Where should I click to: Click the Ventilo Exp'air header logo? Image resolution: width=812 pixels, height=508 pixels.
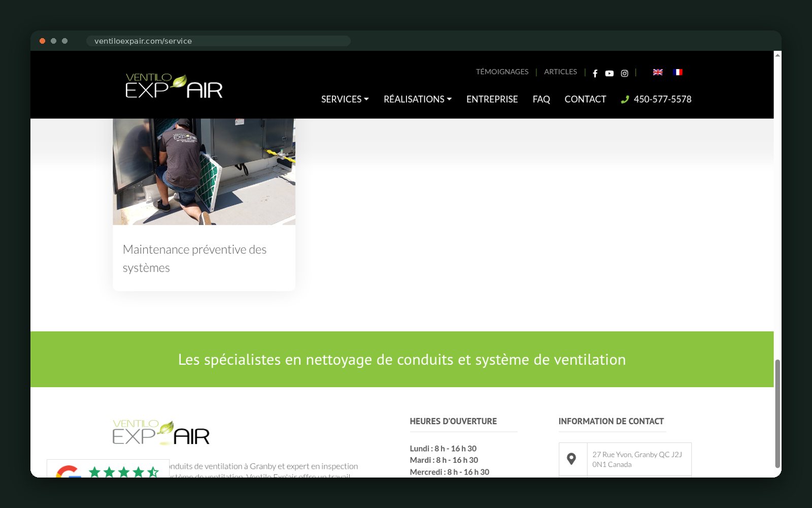pos(174,86)
